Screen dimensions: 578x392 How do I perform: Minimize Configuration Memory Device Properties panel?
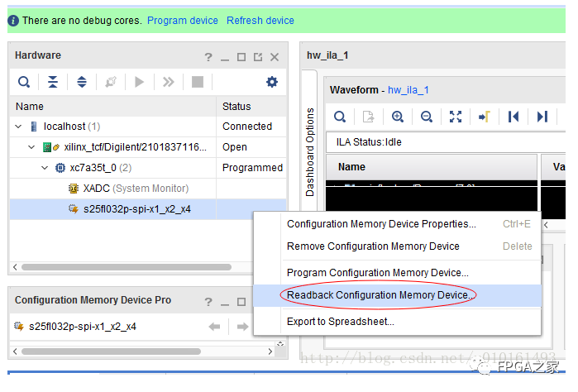point(225,304)
